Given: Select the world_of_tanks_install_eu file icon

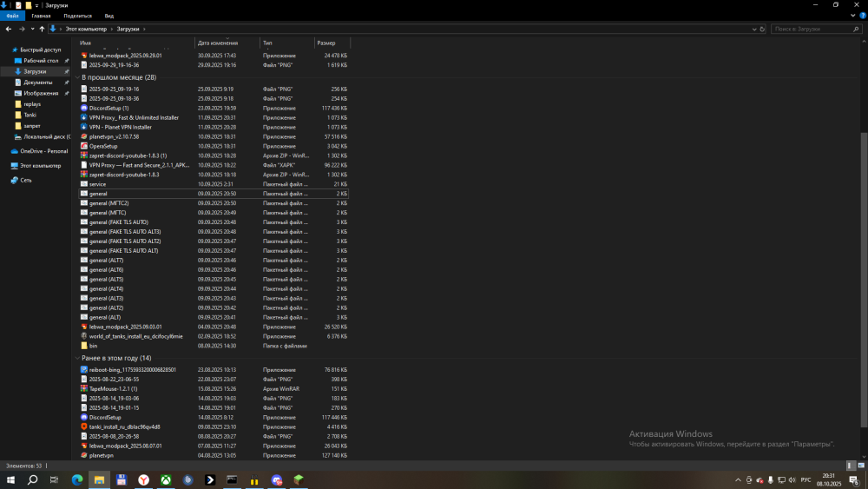Looking at the screenshot, I should [84, 336].
